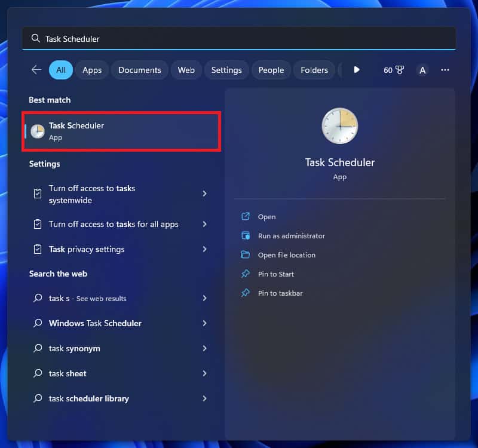478x448 pixels.
Task: Switch to the Settings filter tab
Action: pyautogui.click(x=226, y=70)
